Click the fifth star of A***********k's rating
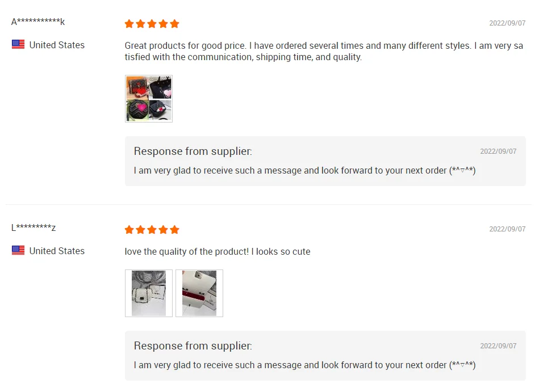 click(175, 24)
